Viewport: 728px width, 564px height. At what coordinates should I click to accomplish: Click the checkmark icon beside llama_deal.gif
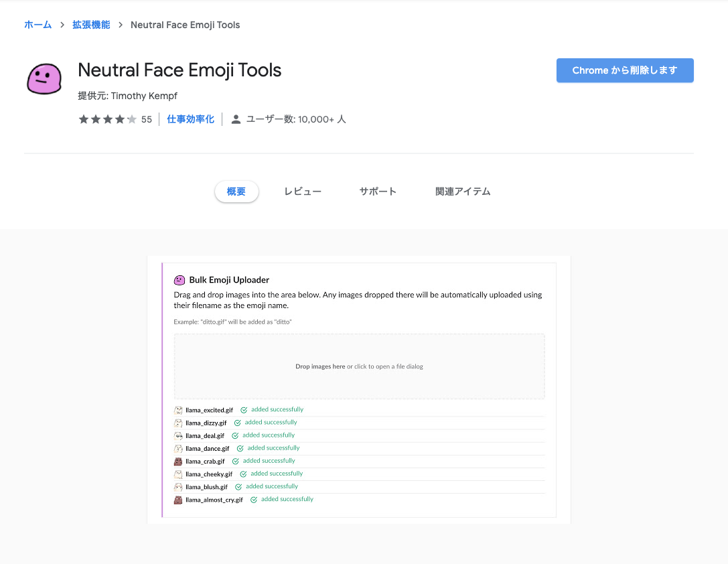click(x=235, y=435)
